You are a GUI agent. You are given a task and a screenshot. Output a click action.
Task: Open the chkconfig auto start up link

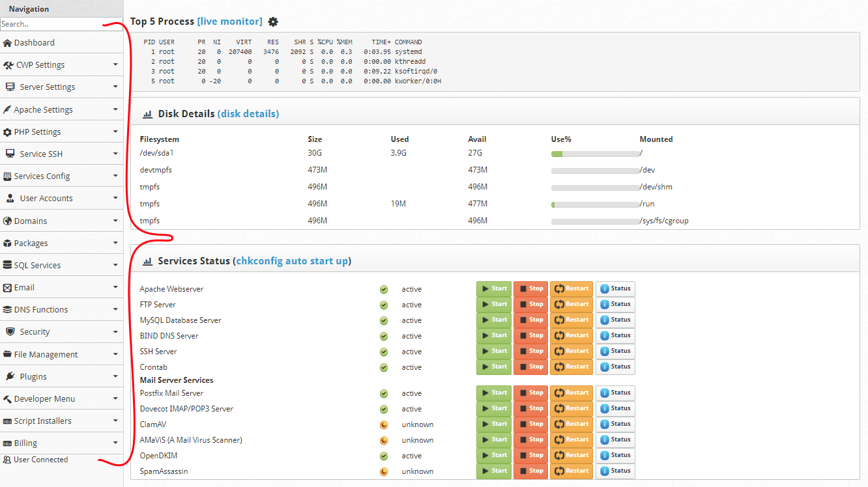(x=292, y=261)
